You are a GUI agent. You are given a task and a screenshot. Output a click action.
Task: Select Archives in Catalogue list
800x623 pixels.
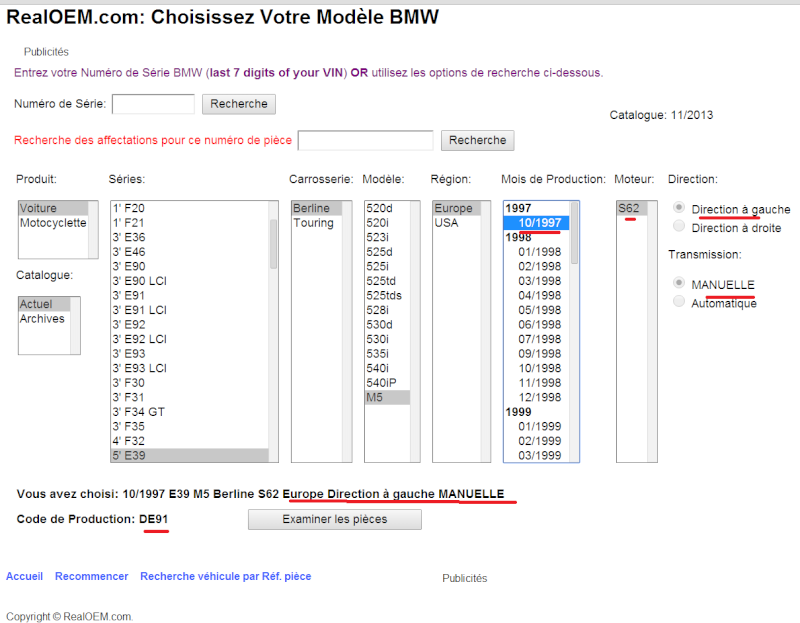click(x=44, y=319)
